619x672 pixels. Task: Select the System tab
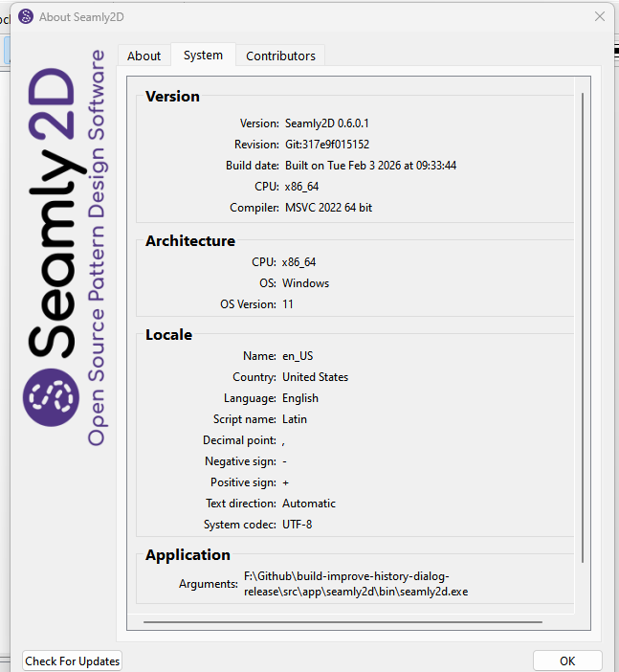point(203,56)
